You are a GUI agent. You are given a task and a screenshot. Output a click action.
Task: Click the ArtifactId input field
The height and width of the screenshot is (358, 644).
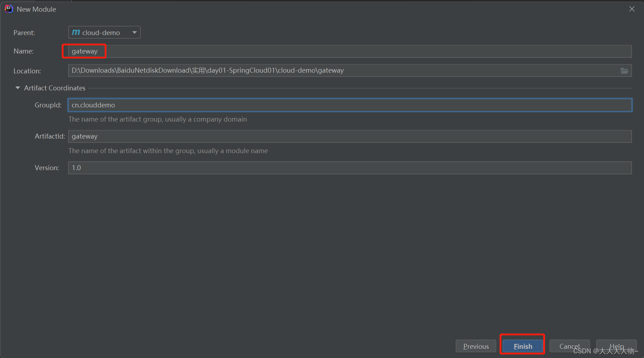coord(350,136)
